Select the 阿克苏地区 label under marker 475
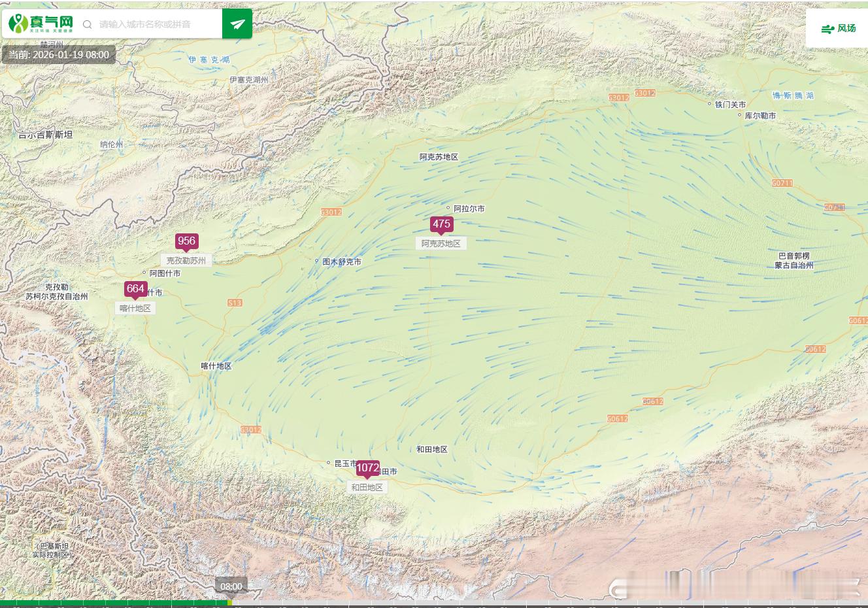 441,243
